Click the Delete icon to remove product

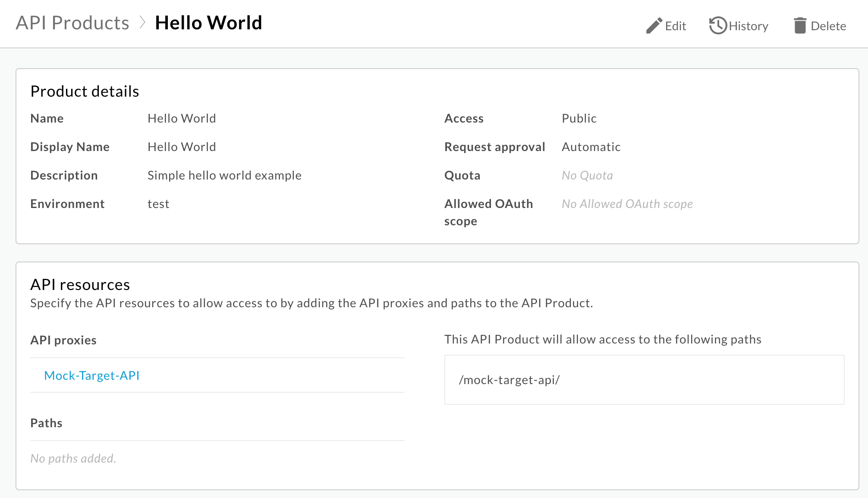(801, 25)
